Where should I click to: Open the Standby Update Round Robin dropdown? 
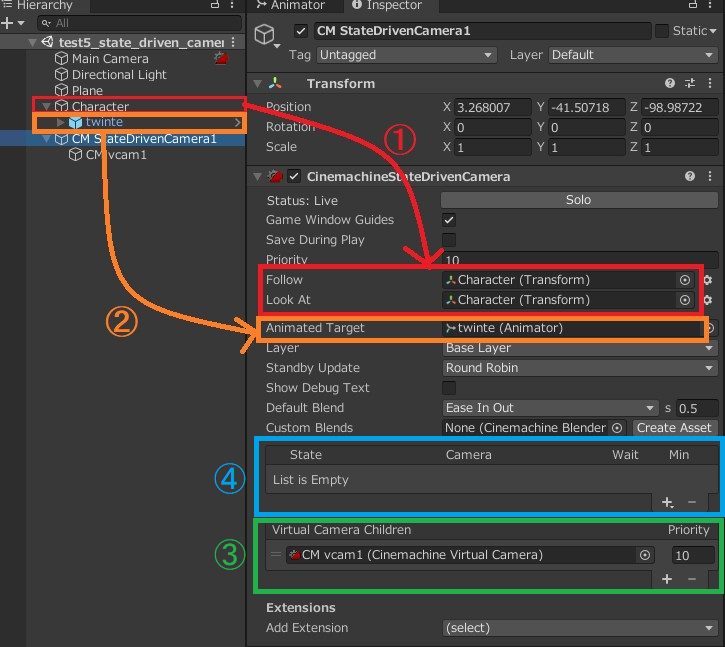580,368
